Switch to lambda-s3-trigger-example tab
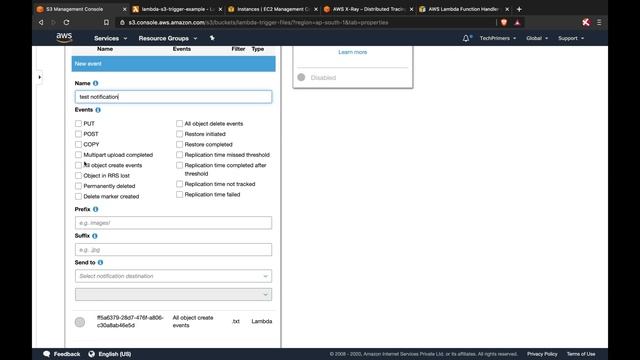This screenshot has height=360, width=640. [x=178, y=9]
